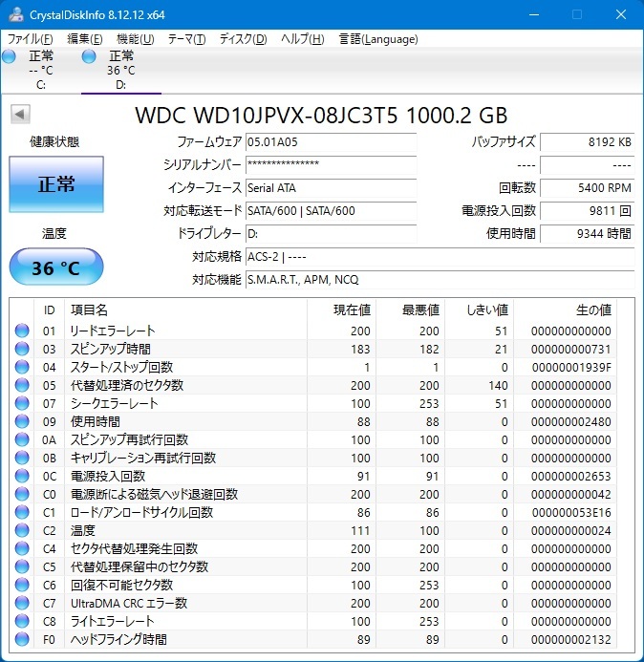Click blue status orb for row 0A
The image size is (644, 662).
pyautogui.click(x=22, y=439)
